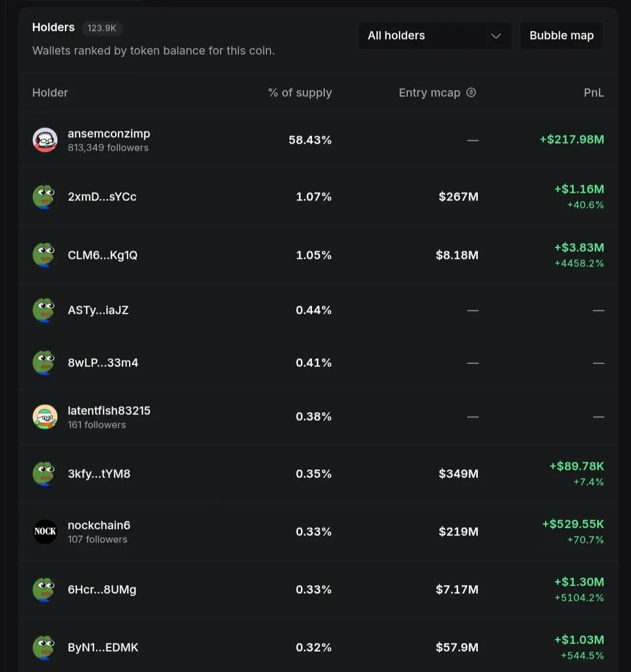Click the Entry mcap column header
The image size is (631, 672).
click(429, 92)
